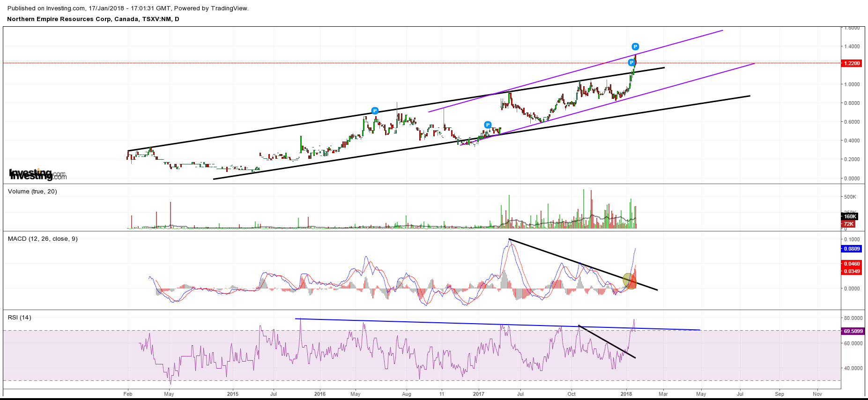Click the 0.1000 MACD axis label

(852, 239)
